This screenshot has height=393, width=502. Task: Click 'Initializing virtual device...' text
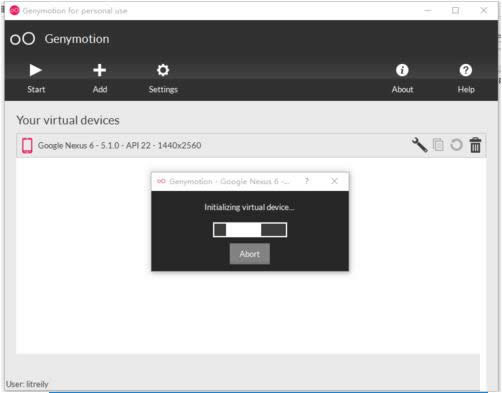pyautogui.click(x=249, y=207)
